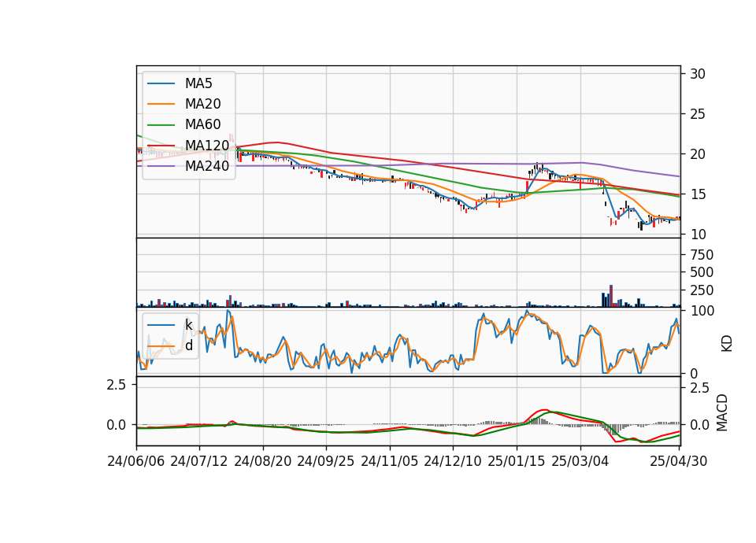Click the orange MA20 legend line swatch

pos(161,104)
